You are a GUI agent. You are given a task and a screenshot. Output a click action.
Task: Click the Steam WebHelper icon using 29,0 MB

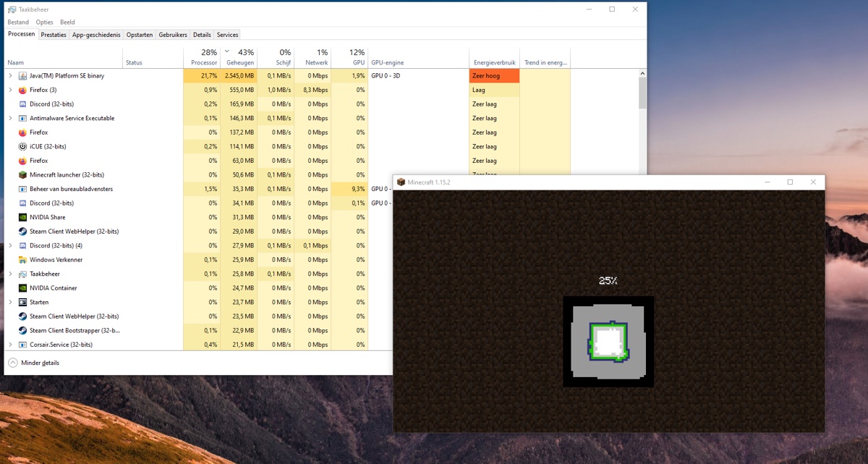[x=22, y=231]
